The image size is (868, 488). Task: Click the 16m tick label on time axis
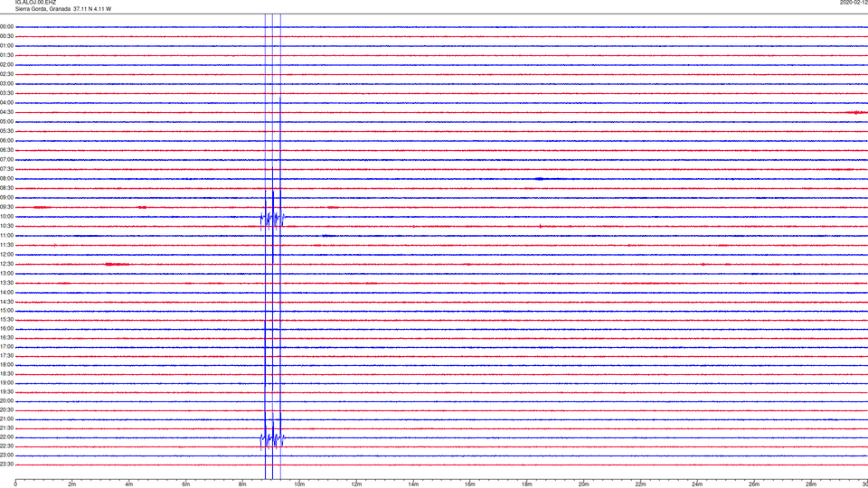tap(470, 484)
